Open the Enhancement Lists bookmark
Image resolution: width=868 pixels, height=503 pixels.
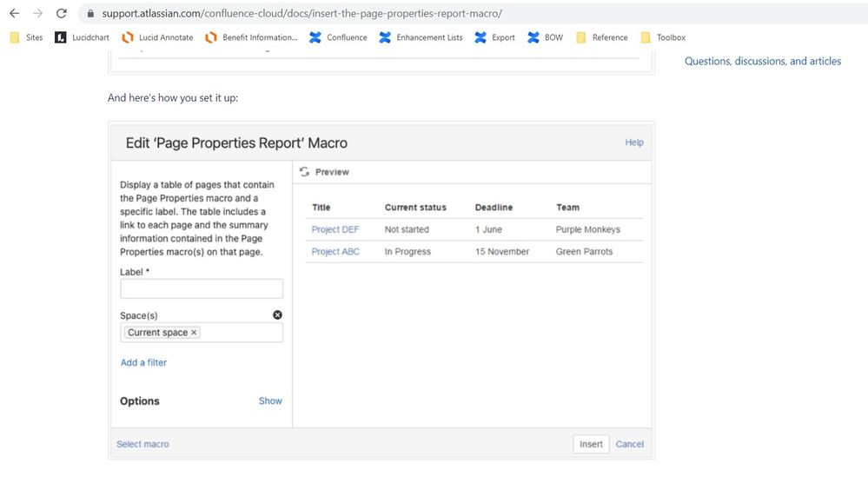click(x=421, y=37)
